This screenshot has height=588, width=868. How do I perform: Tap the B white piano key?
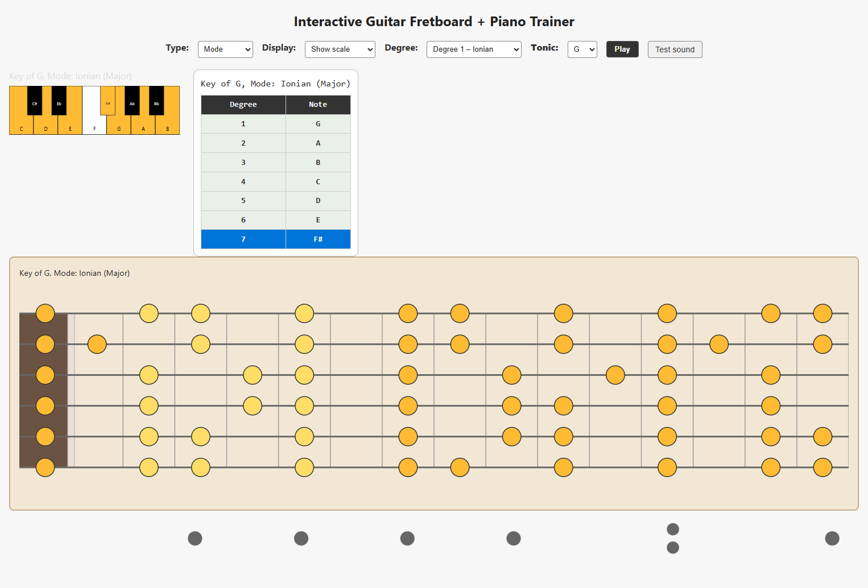pos(168,125)
